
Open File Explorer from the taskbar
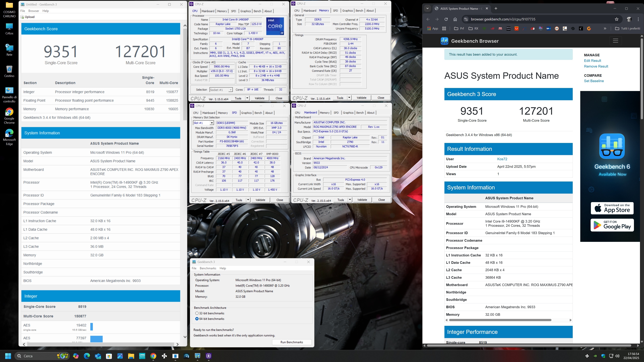click(131, 356)
